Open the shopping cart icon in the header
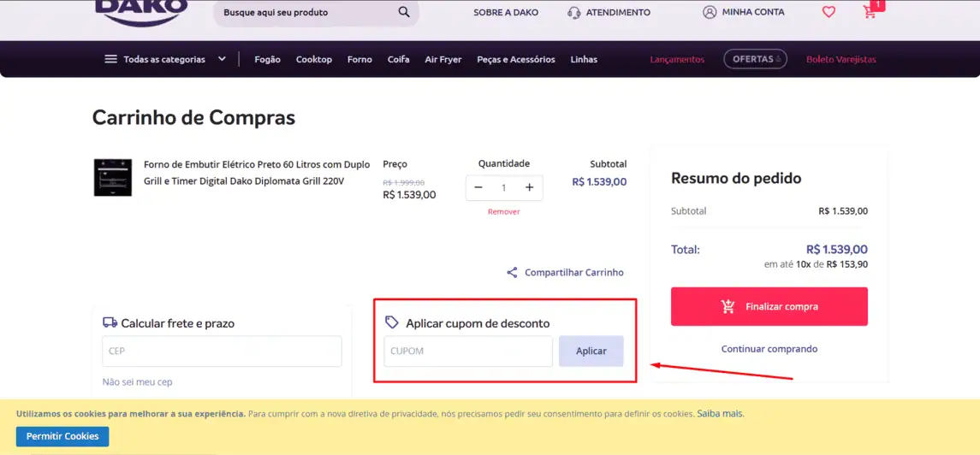 (x=870, y=12)
